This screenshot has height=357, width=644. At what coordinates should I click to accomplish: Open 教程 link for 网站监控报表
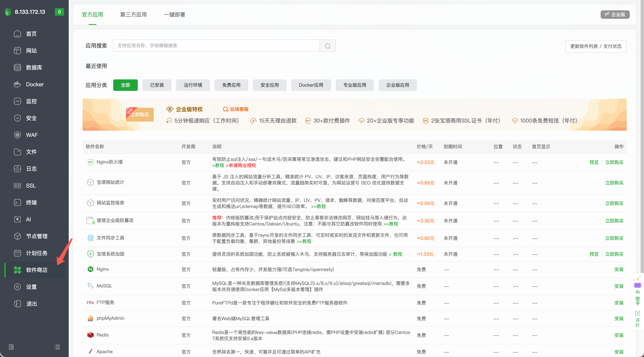[x=319, y=206]
